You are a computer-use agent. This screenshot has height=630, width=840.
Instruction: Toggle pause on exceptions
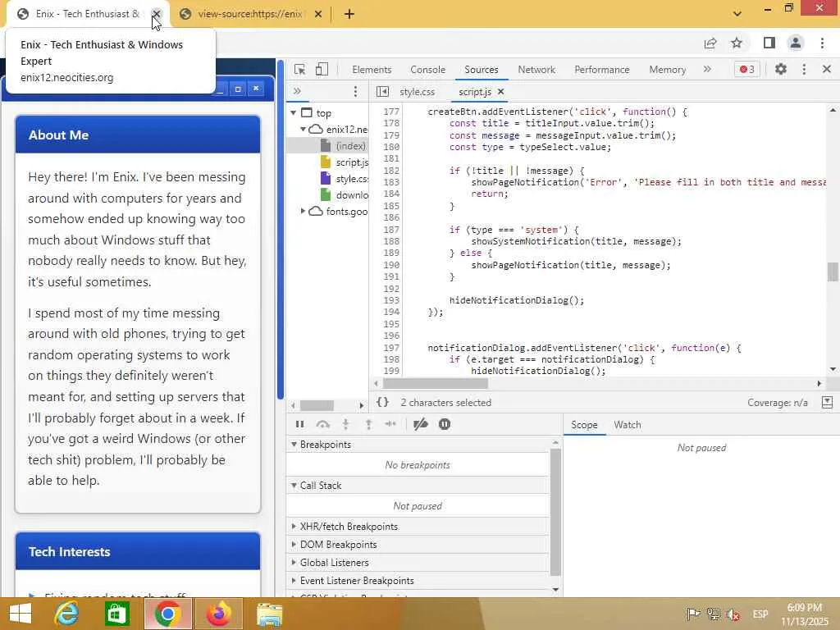[445, 424]
